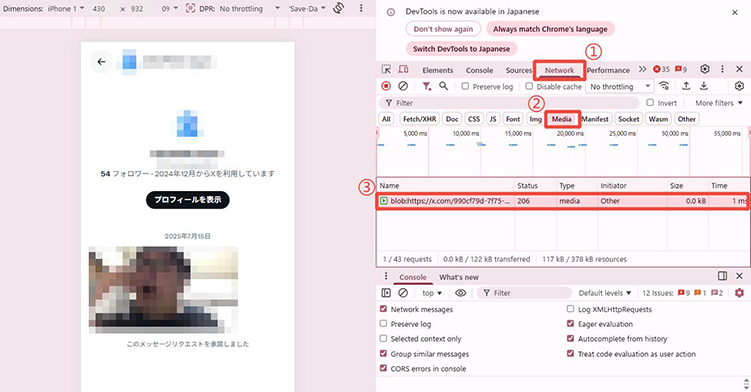Uncheck Treat code evaluation as user action
Image resolution: width=751 pixels, height=392 pixels.
570,354
